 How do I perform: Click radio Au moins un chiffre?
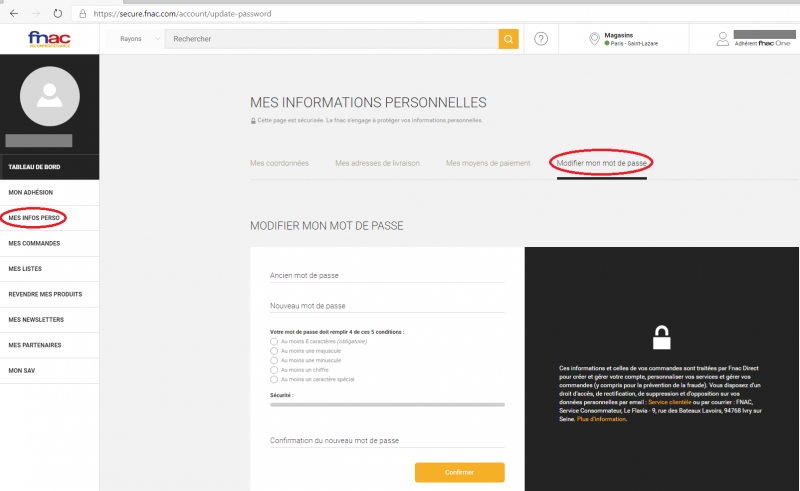click(x=274, y=370)
